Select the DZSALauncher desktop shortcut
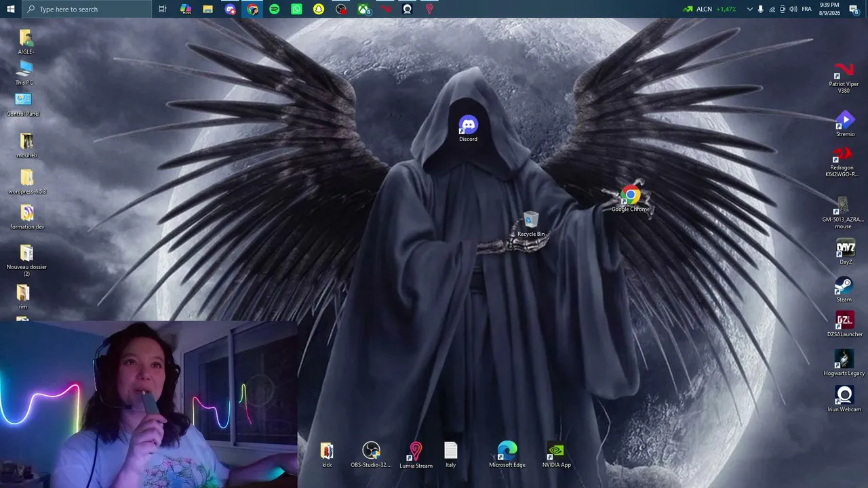 pyautogui.click(x=845, y=325)
